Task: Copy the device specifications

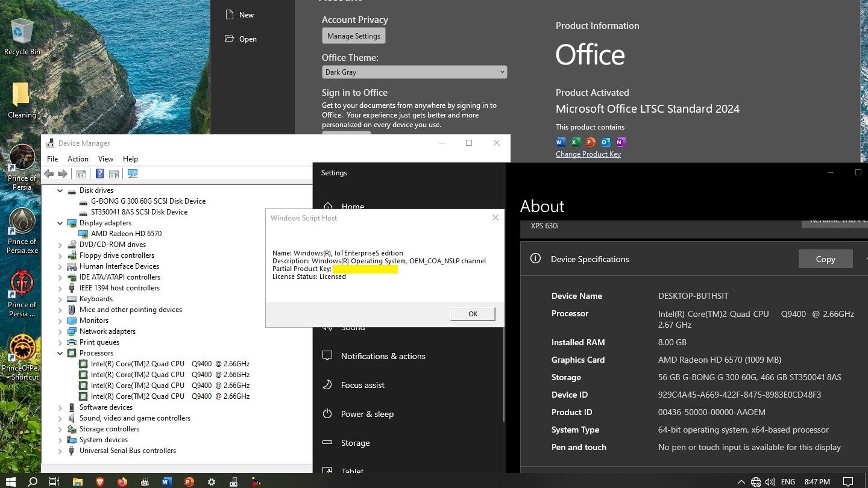Action: tap(825, 259)
